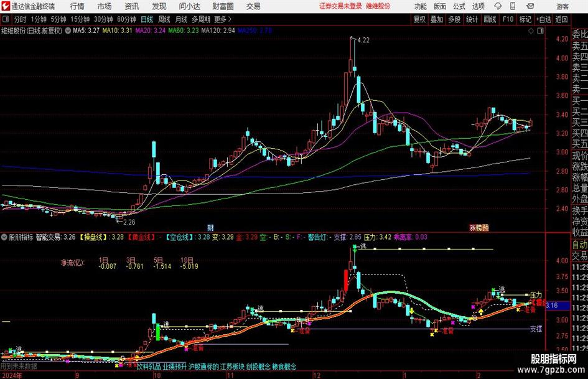Click the MA120: 2.94 value label
Viewport: 588px width, 379px height.
click(218, 30)
